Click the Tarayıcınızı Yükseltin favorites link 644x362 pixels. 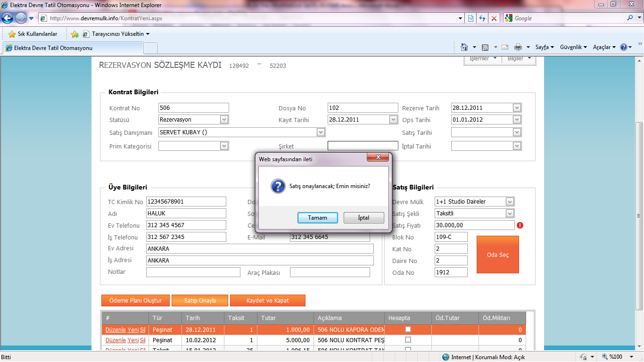116,34
